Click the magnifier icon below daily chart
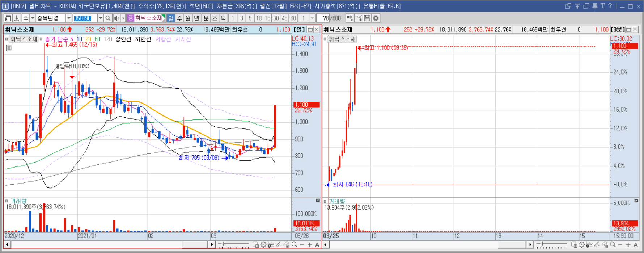This screenshot has width=644, height=253. click(295, 245)
